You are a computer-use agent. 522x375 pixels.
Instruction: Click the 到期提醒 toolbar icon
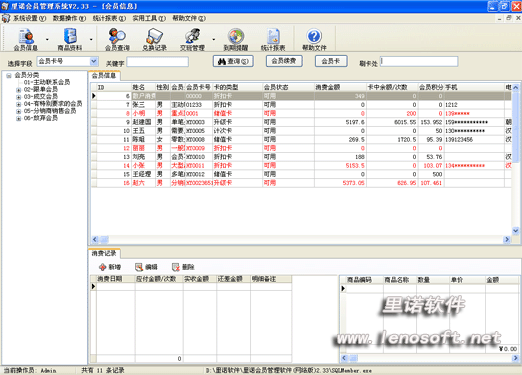tap(236, 36)
